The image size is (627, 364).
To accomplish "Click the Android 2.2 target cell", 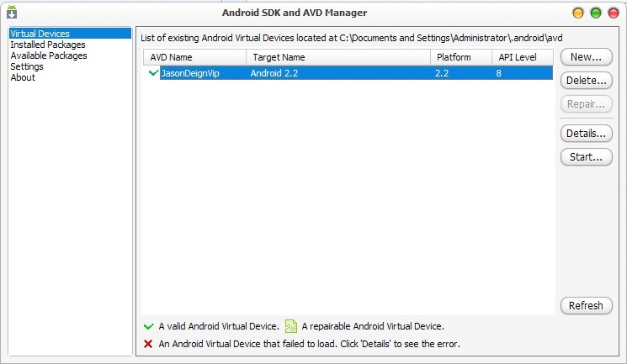I will point(274,73).
